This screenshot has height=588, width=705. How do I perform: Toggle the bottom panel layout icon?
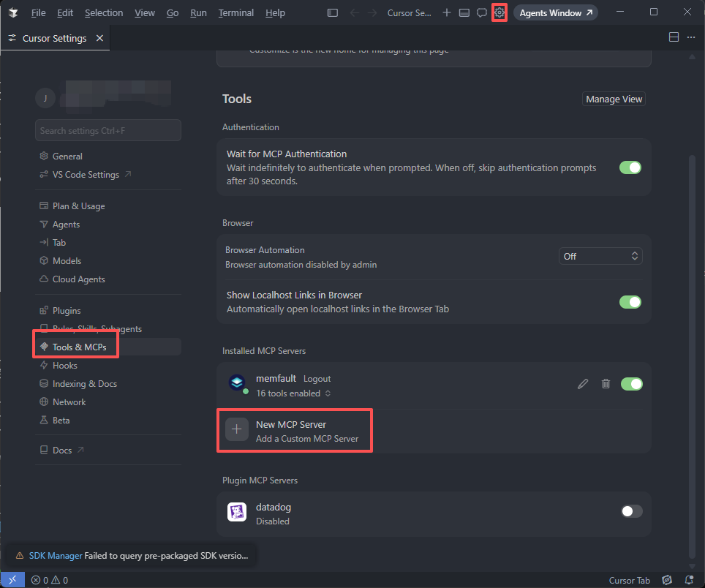click(x=464, y=12)
